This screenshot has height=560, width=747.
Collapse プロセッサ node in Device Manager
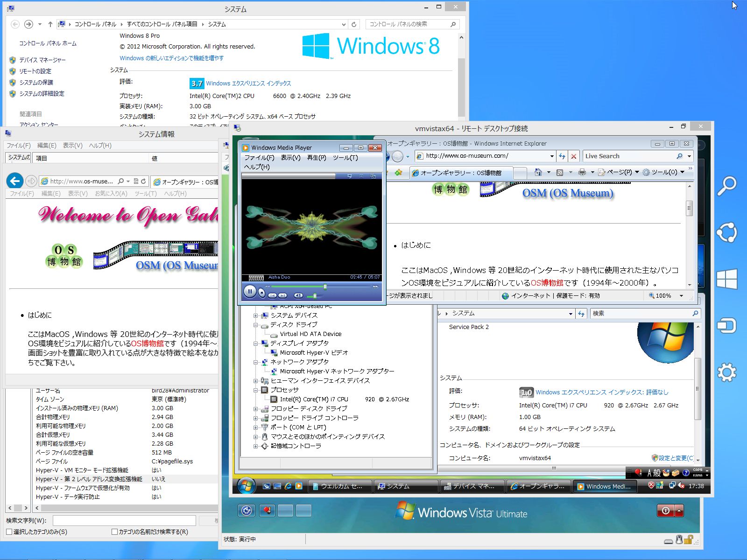pyautogui.click(x=255, y=390)
